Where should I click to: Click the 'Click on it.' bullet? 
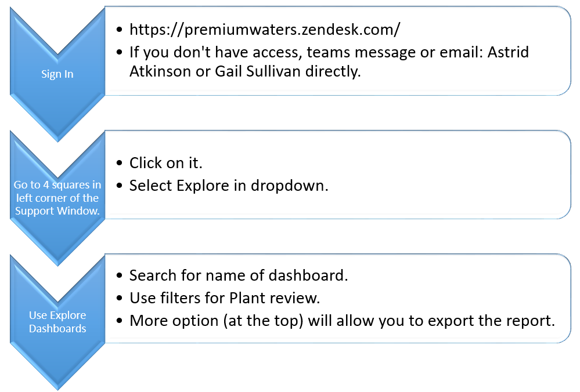[x=165, y=163]
